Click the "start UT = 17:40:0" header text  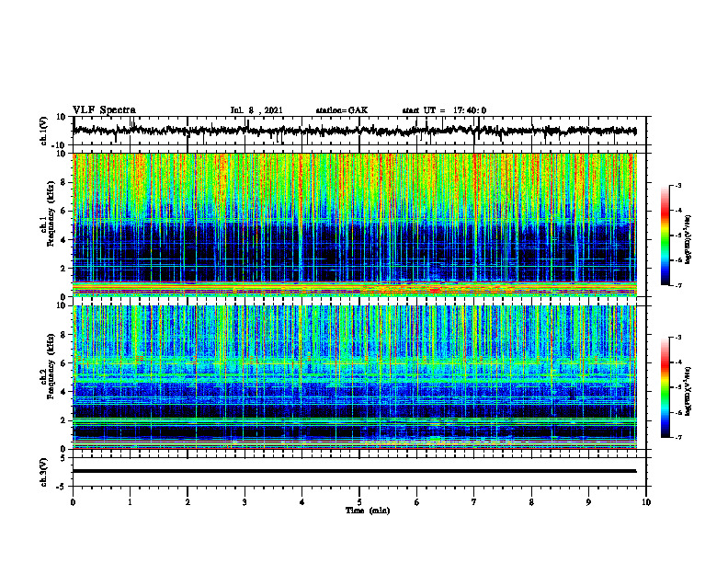point(444,110)
